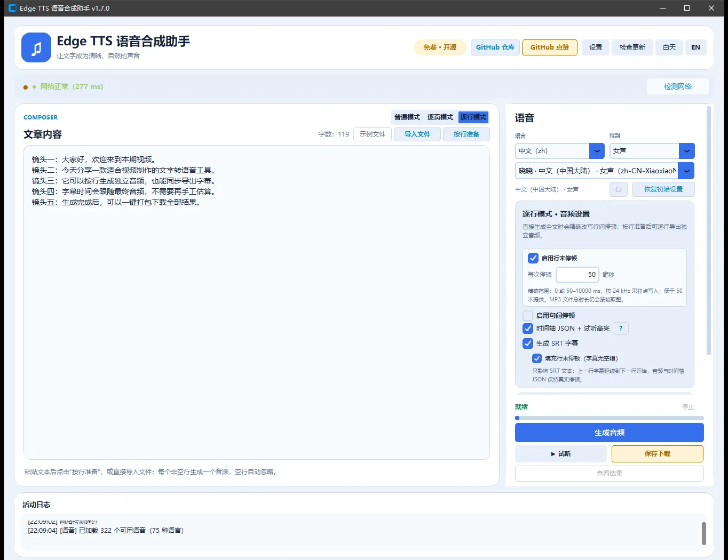Click the voice panel's vertical scrollbar

pos(709,230)
